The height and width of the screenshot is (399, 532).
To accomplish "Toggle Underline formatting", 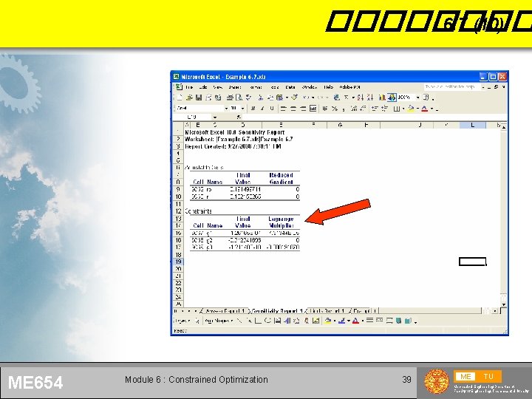I will click(x=272, y=108).
